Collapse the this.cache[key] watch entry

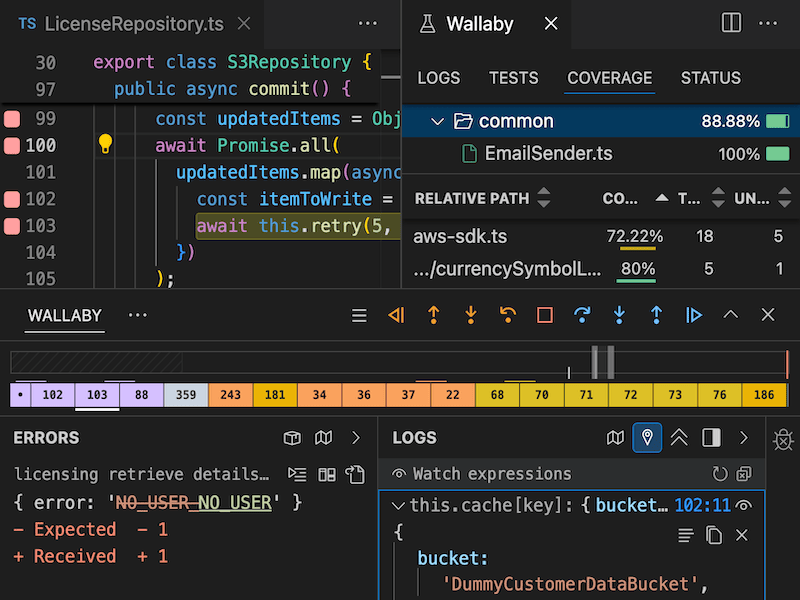[398, 506]
